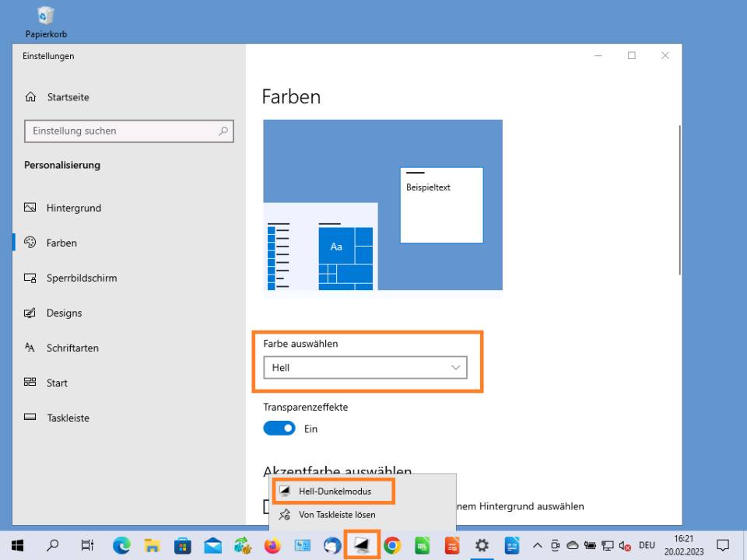747x560 pixels.
Task: Toggle the Transparenzeffekte switch
Action: tap(279, 429)
